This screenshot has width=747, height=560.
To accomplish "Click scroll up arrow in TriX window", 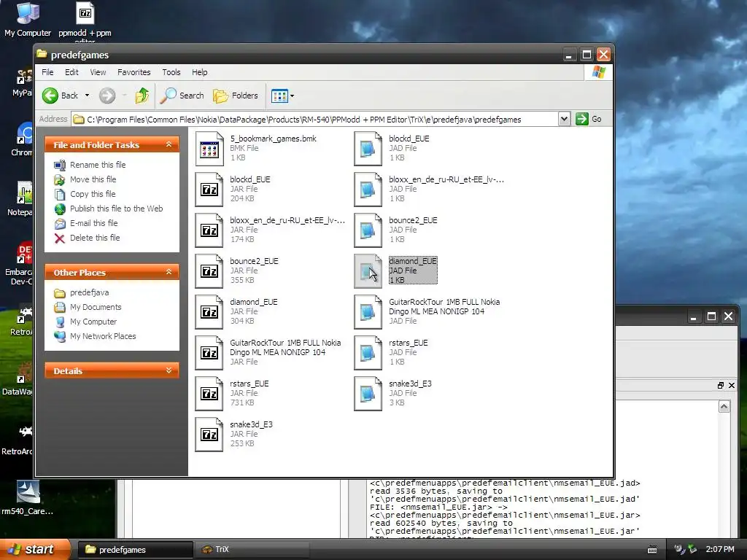I will [724, 407].
